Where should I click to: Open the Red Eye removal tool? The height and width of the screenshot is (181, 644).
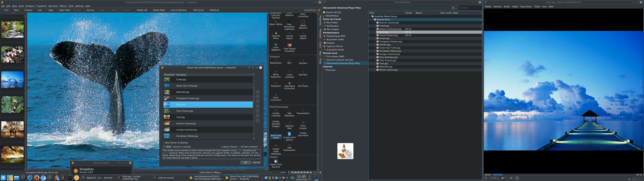click(303, 73)
